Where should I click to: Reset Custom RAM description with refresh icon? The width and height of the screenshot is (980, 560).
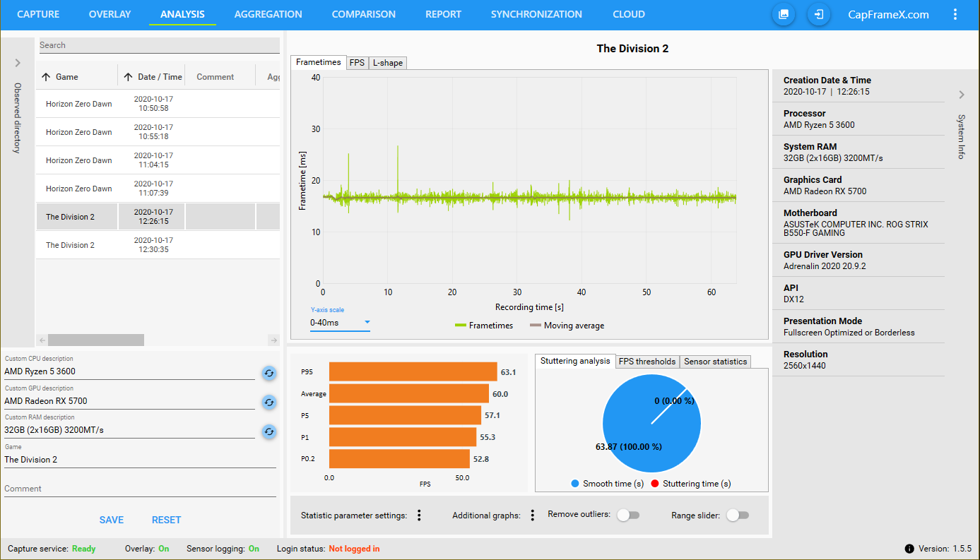click(x=269, y=431)
